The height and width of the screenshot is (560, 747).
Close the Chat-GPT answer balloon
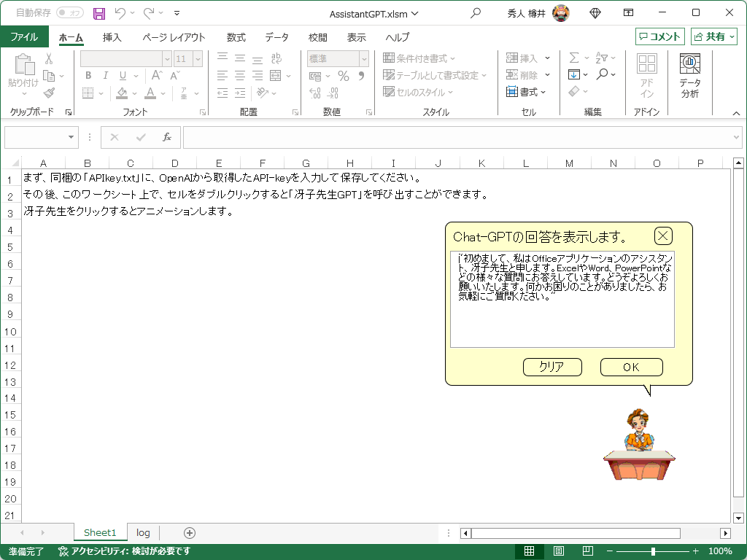click(662, 236)
